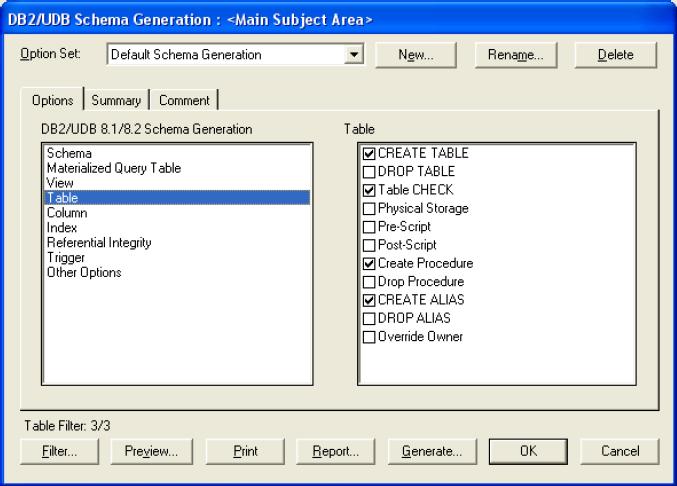Click the New... button
This screenshot has width=677, height=486.
(416, 55)
